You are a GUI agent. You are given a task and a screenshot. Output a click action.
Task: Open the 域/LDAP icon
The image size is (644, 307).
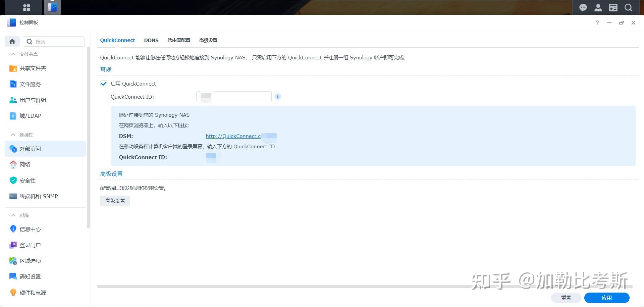click(x=13, y=116)
